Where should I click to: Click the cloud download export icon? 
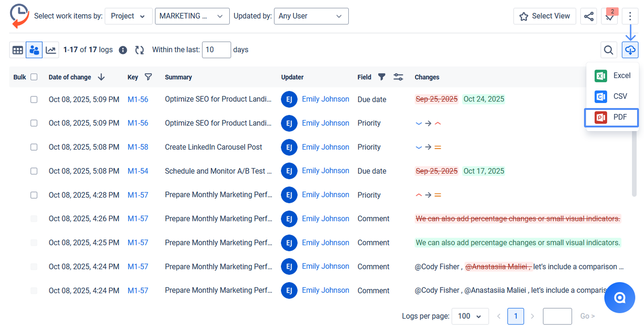(x=630, y=50)
